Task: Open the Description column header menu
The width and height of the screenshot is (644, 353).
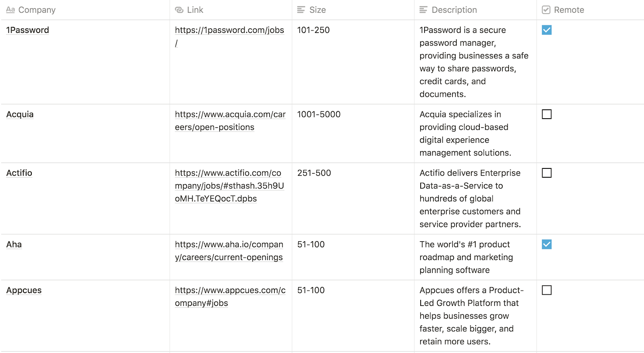Action: 454,10
